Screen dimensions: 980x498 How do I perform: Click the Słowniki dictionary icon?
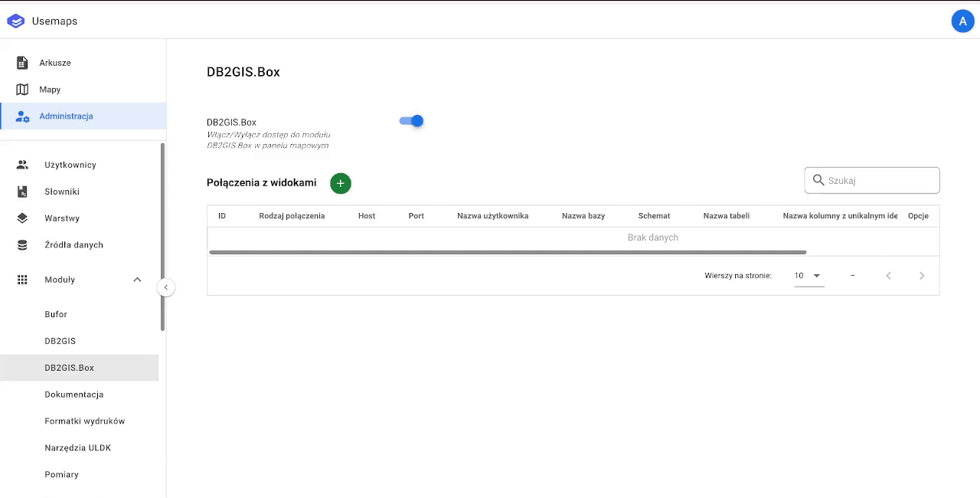click(x=22, y=192)
